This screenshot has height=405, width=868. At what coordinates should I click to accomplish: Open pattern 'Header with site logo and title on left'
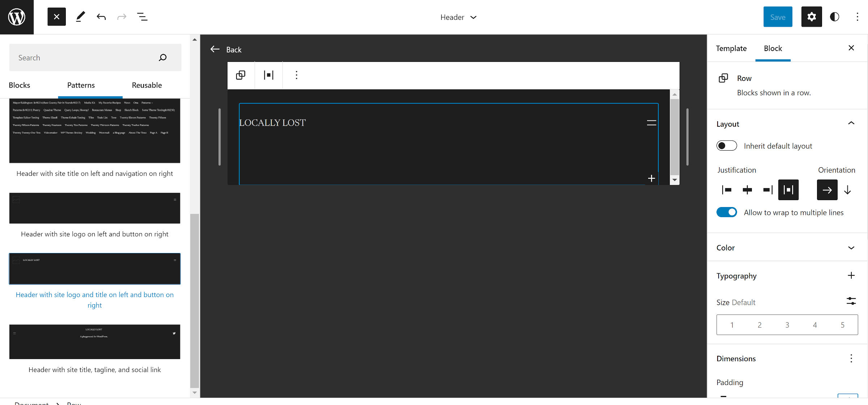click(94, 269)
